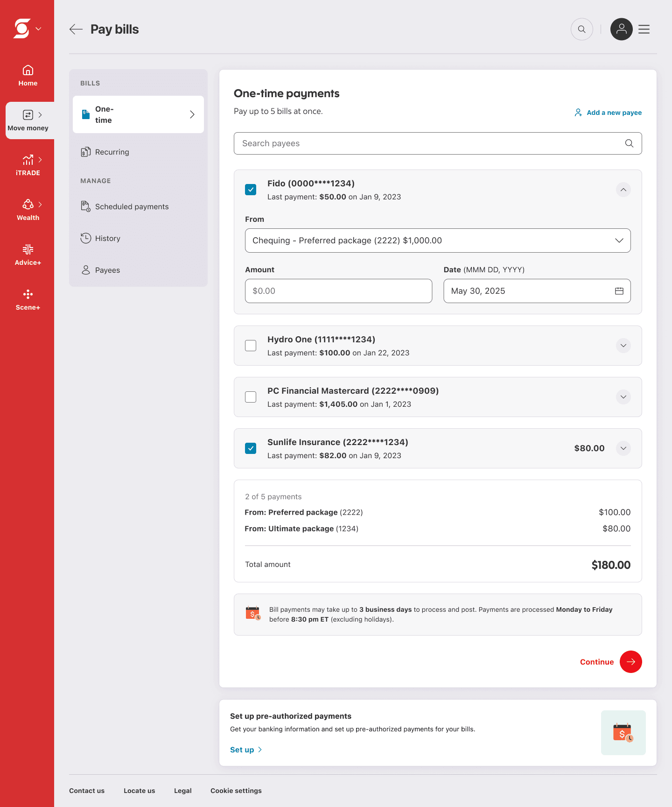
Task: Click the Contact us footer link
Action: [x=87, y=791]
